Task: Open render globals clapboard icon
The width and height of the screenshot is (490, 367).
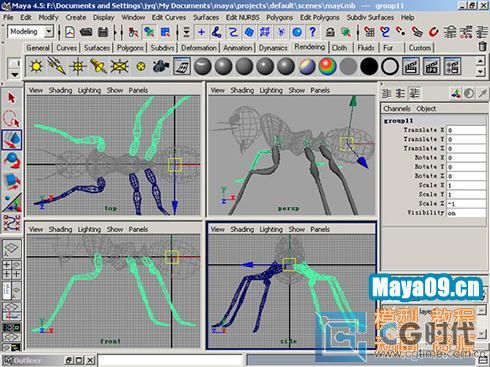Action: (x=452, y=66)
